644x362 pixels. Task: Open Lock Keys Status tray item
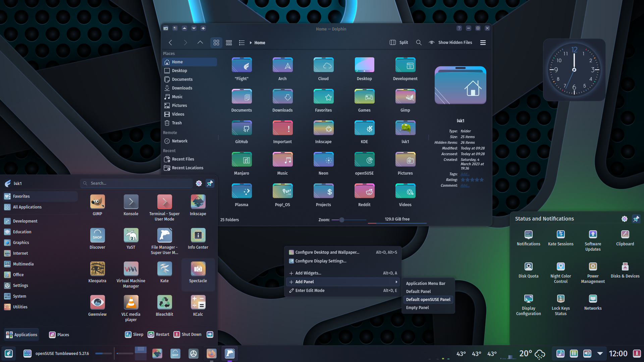point(560,305)
